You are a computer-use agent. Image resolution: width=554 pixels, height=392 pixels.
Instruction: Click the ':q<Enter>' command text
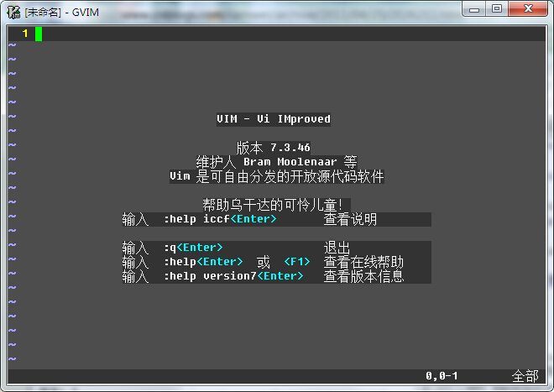point(193,248)
